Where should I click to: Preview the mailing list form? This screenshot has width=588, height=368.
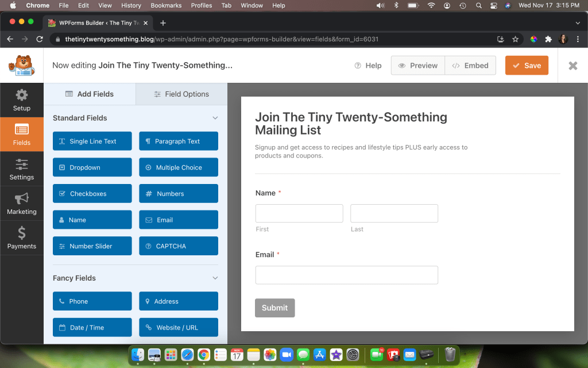[x=417, y=66]
